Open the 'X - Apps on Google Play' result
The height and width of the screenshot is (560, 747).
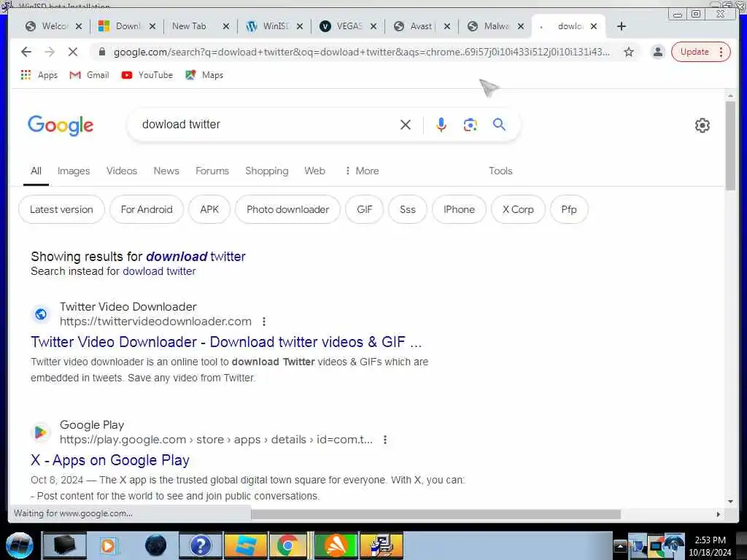tap(110, 460)
